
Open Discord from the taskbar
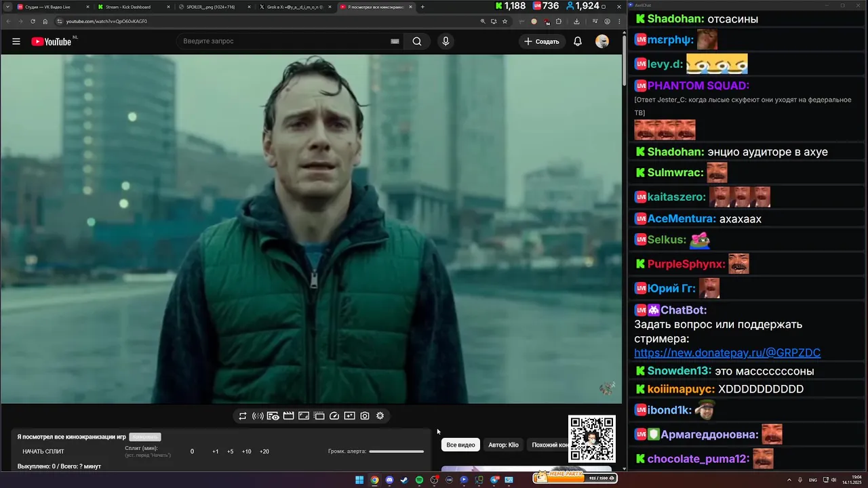click(389, 480)
